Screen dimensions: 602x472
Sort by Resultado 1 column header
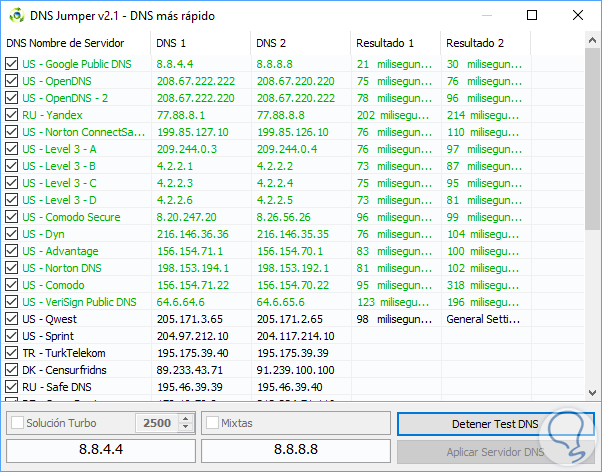(x=396, y=43)
